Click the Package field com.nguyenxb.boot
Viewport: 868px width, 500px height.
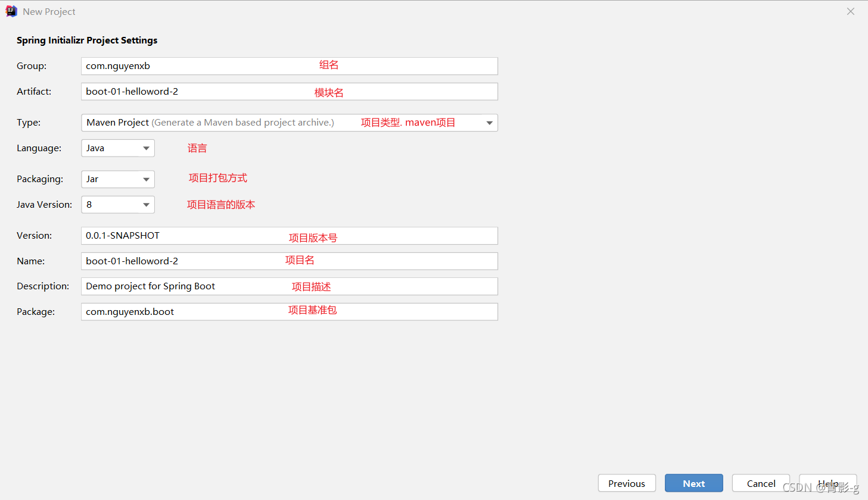[x=290, y=312]
